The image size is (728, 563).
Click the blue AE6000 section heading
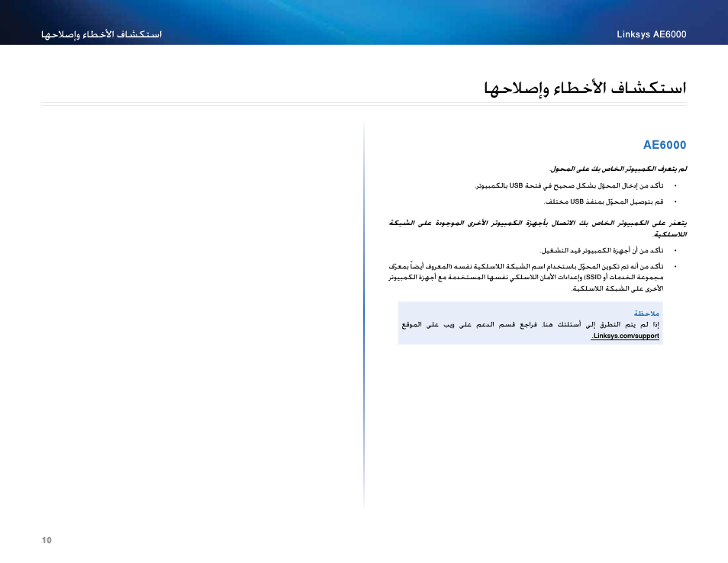[x=665, y=145]
